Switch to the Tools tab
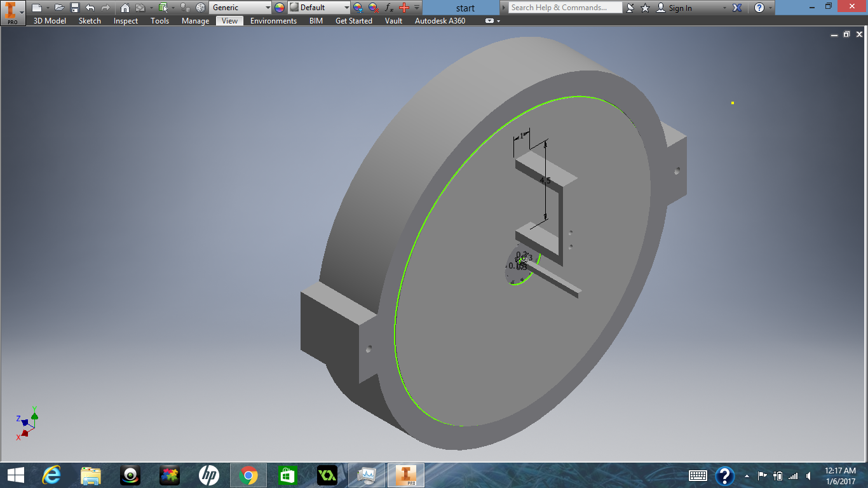 point(159,21)
